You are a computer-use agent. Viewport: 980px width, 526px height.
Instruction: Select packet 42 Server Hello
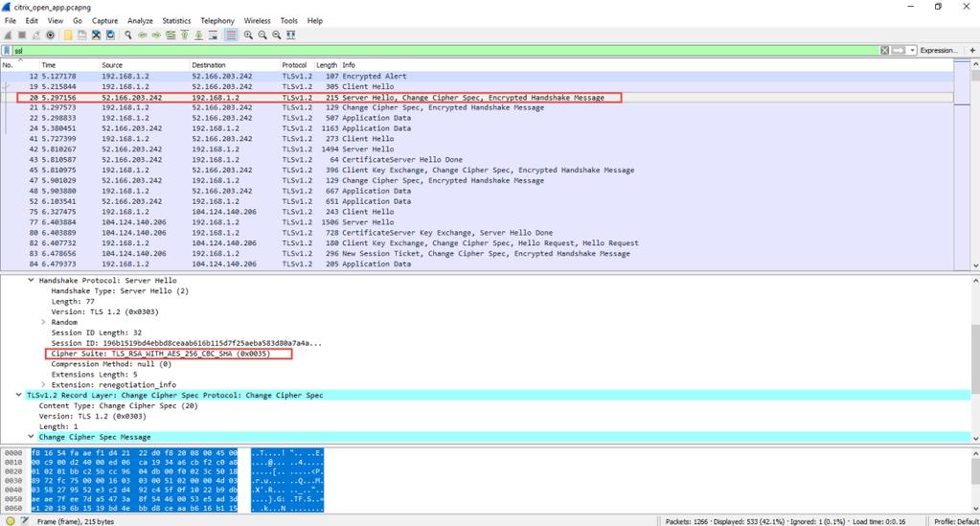[x=477, y=149]
